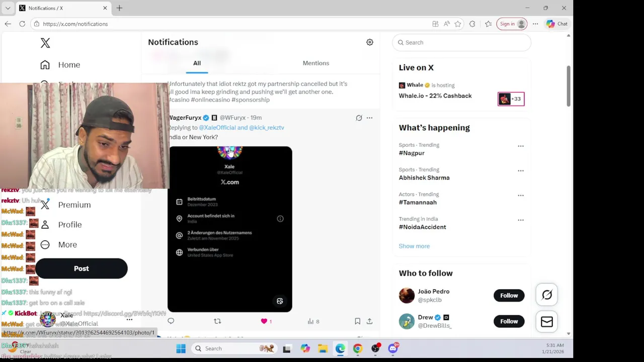Click the Grok icon on WagerFuryx's post
Image resolution: width=644 pixels, height=362 pixels.
pos(359,118)
